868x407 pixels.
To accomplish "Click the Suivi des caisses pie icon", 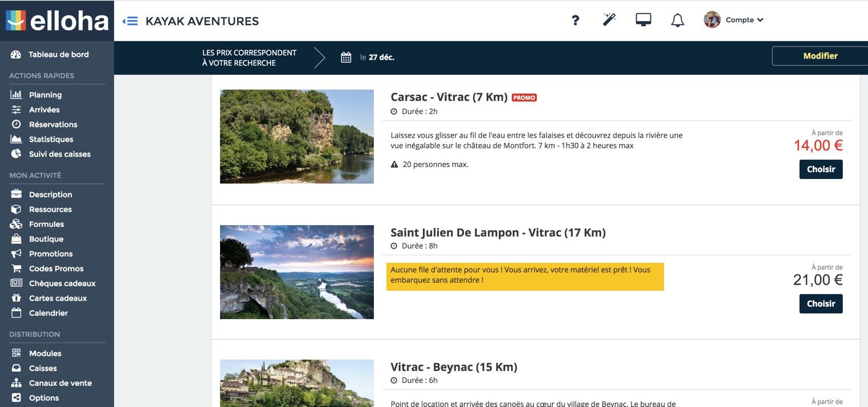I will pos(16,154).
